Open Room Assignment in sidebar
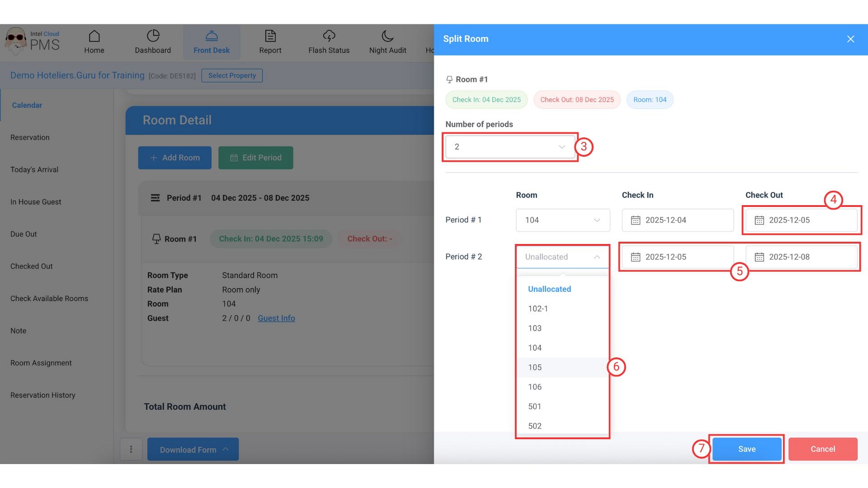This screenshot has height=488, width=868. click(x=41, y=363)
